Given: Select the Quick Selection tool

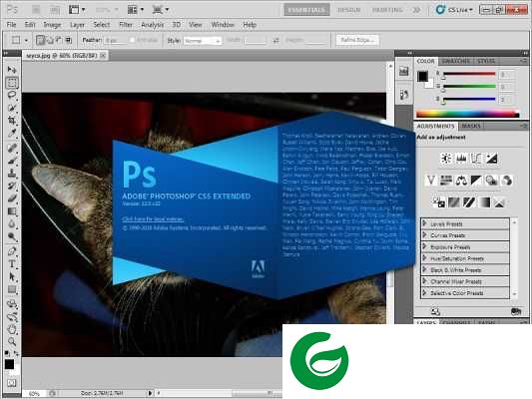Looking at the screenshot, I should click(x=12, y=108).
